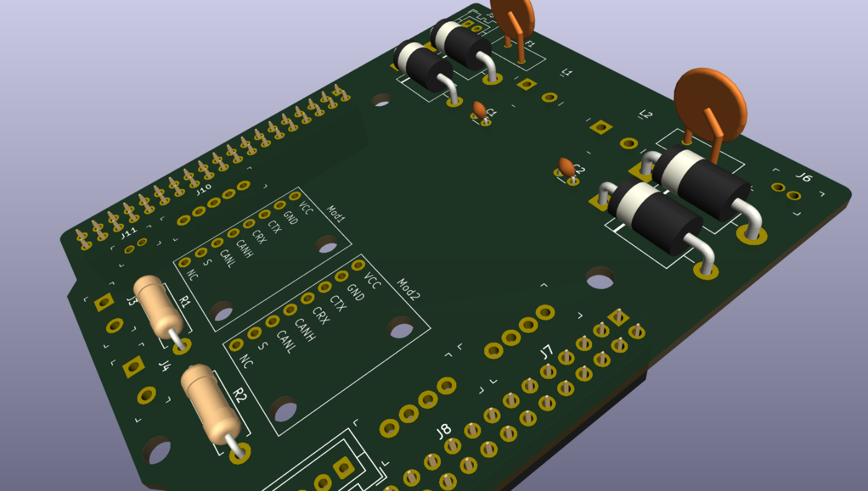
Task: Select the VCC label in Mod2
Action: pyautogui.click(x=371, y=281)
